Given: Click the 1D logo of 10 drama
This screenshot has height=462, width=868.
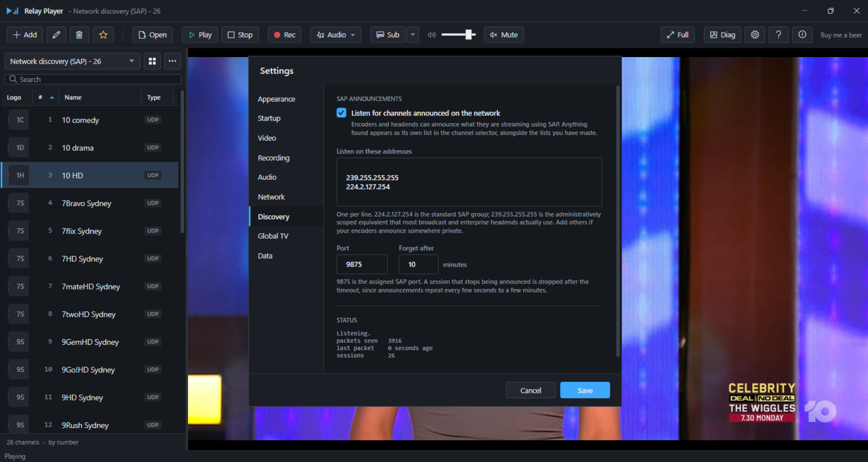Looking at the screenshot, I should point(20,148).
